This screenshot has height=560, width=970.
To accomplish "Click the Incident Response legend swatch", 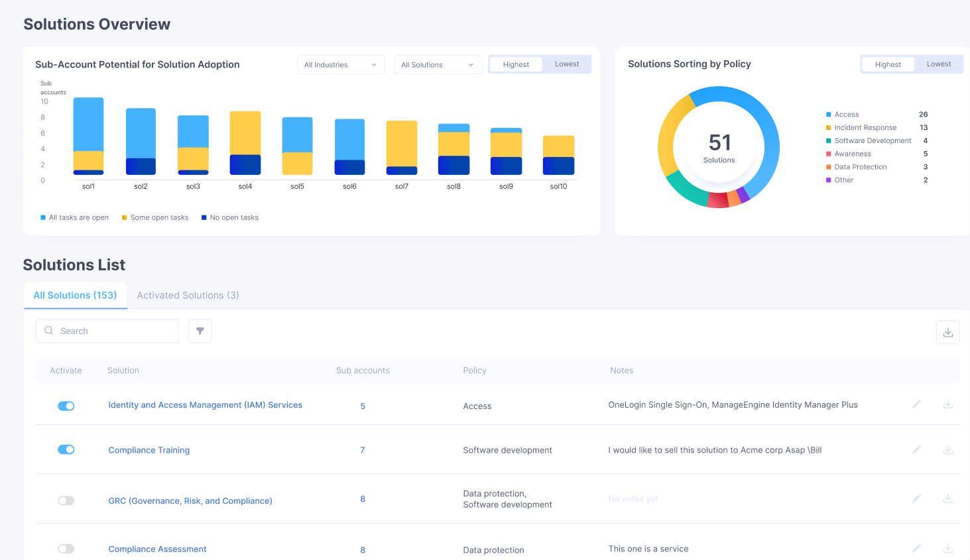I will [x=829, y=128].
